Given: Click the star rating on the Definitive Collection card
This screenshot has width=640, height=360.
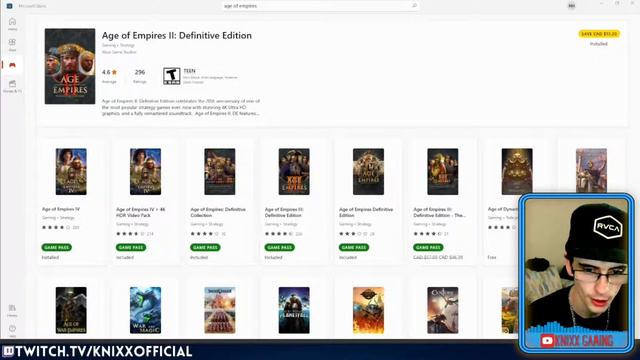Looking at the screenshot, I should (x=204, y=234).
